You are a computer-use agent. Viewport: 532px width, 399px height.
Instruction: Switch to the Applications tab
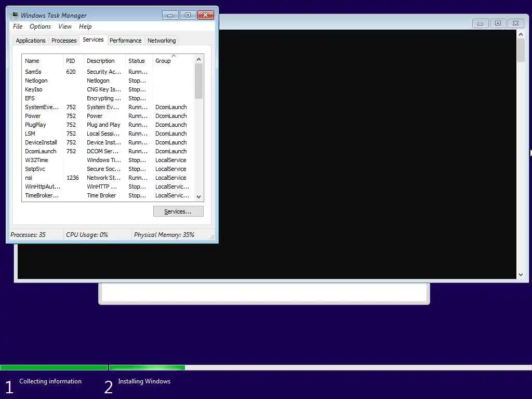pyautogui.click(x=31, y=41)
